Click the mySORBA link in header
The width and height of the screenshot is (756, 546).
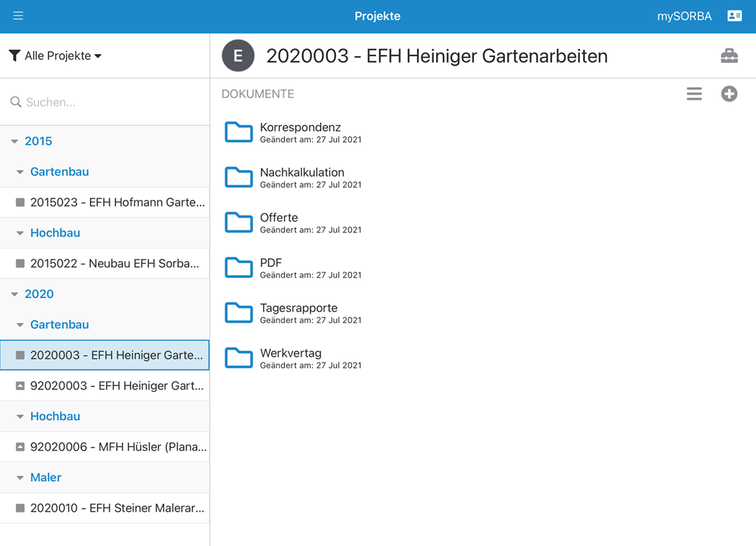684,16
